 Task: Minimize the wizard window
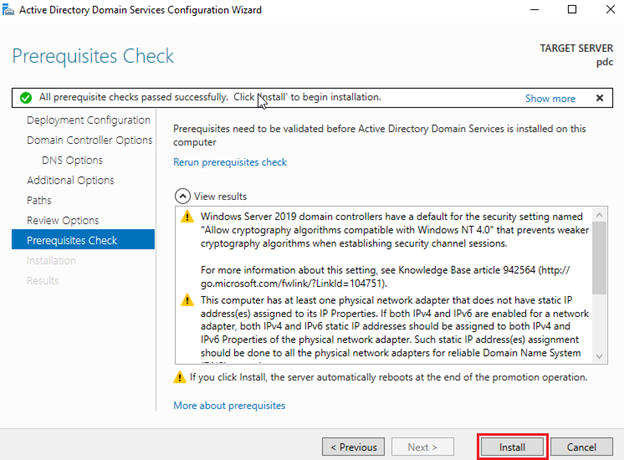click(x=534, y=10)
